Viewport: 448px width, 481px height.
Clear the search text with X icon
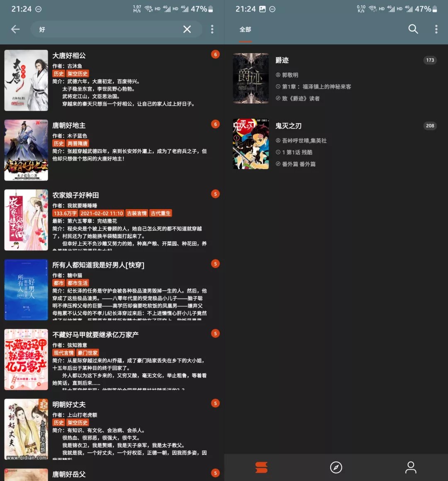pyautogui.click(x=187, y=29)
